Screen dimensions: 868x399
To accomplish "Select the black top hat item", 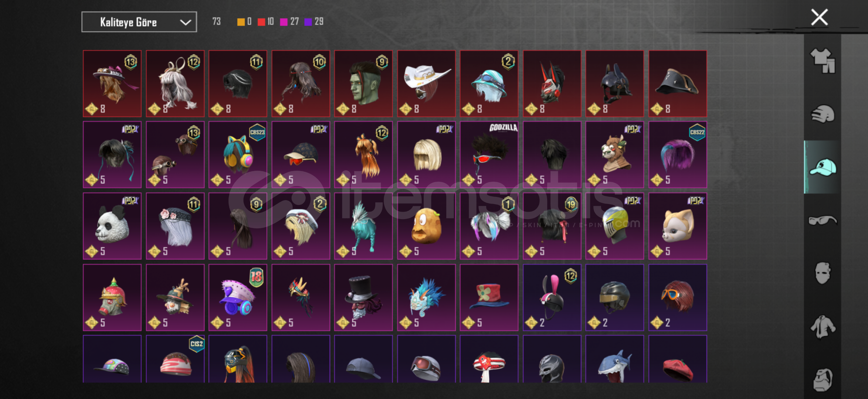I will coord(363,297).
